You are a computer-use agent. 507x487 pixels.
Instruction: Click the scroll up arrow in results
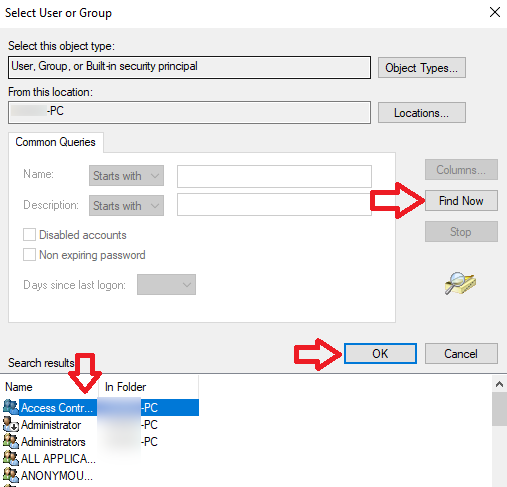click(499, 384)
